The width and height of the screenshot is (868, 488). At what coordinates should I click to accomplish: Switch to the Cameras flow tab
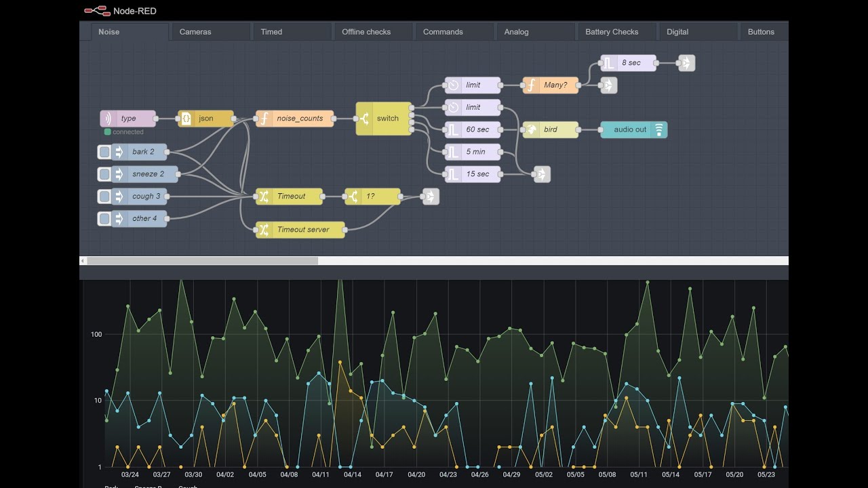(212, 32)
